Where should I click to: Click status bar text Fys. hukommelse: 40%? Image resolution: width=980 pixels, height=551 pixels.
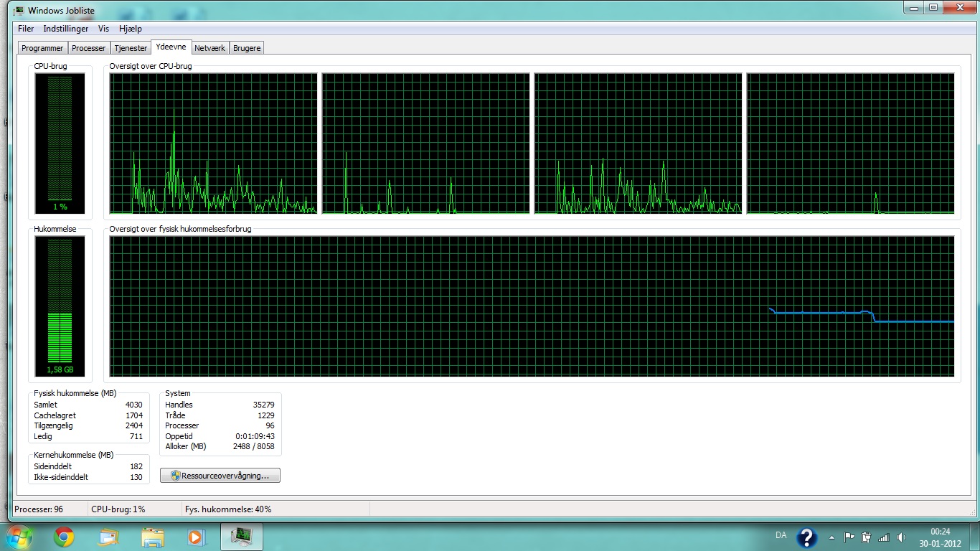click(x=228, y=509)
